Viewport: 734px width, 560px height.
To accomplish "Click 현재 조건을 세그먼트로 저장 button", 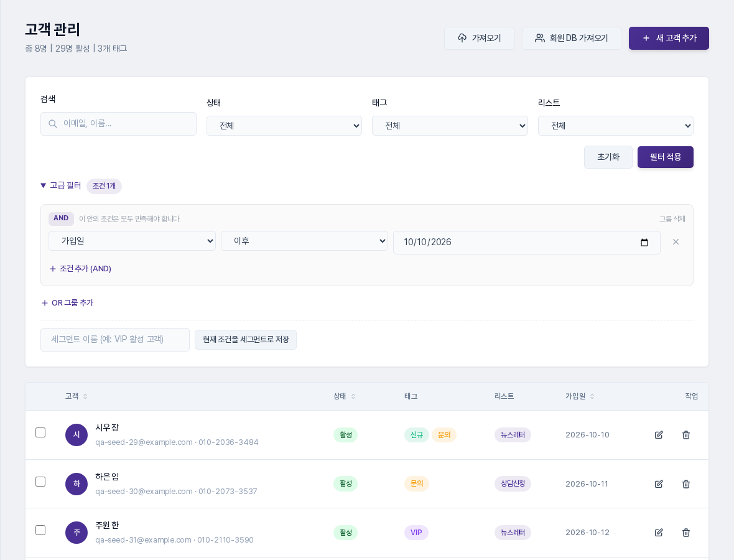I will (246, 340).
